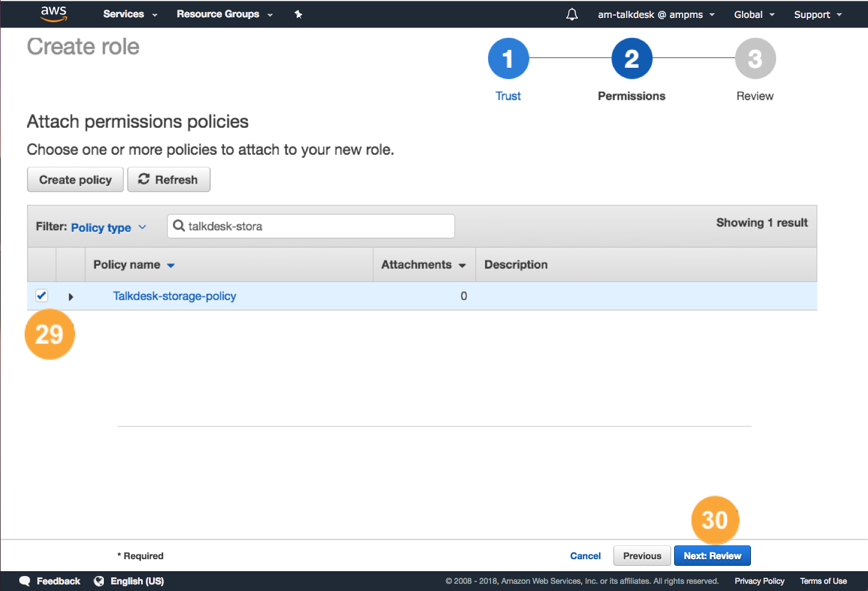Click the search magnifier icon in filter box
The width and height of the screenshot is (868, 591).
pos(178,226)
